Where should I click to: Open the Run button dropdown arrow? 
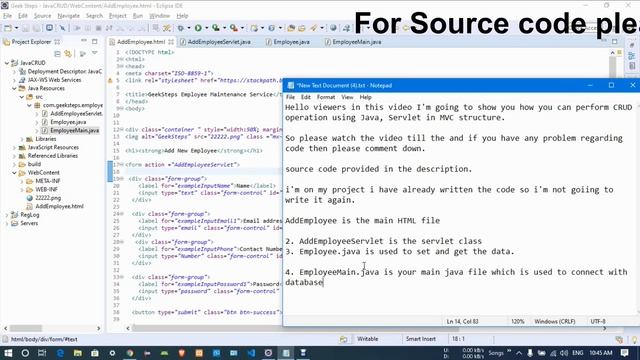point(206,28)
